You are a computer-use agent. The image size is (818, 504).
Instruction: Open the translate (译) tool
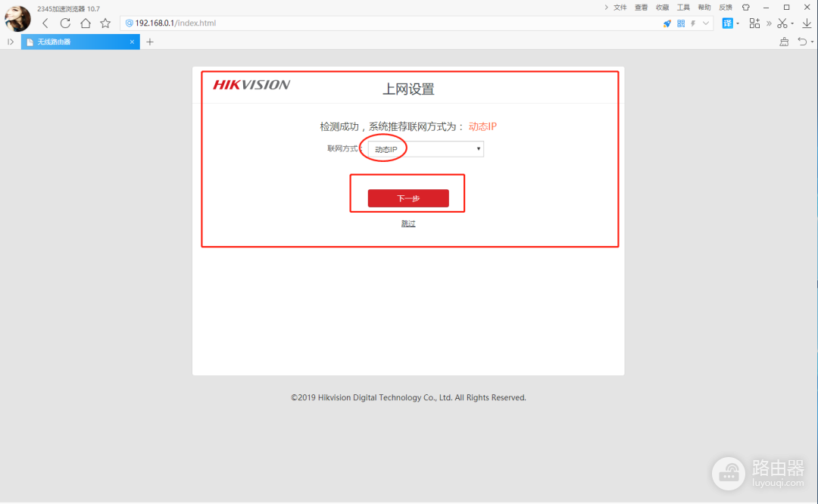(728, 23)
